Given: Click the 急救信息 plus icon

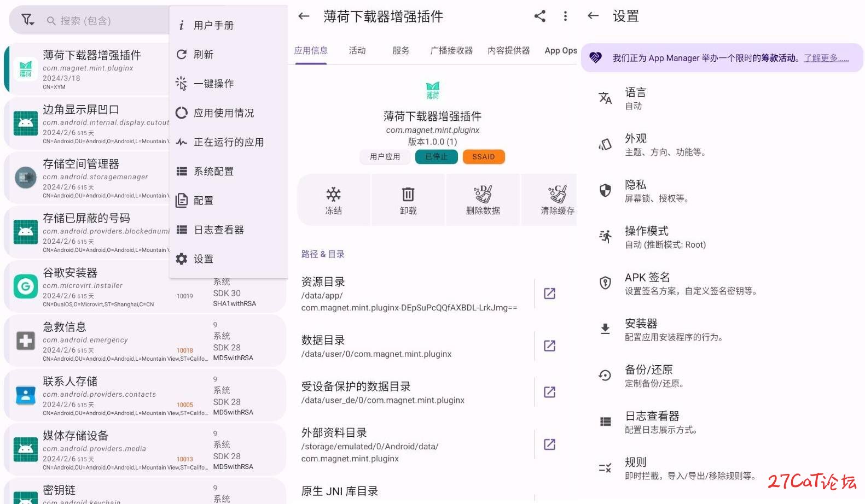Looking at the screenshot, I should tap(26, 341).
